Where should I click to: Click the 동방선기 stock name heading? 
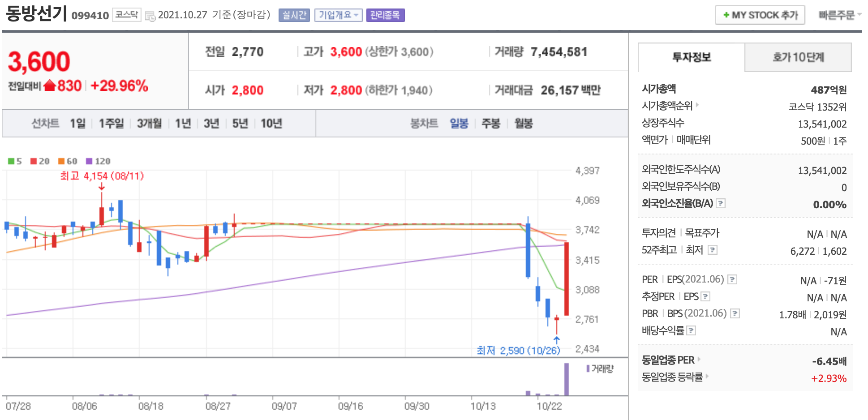click(x=36, y=13)
